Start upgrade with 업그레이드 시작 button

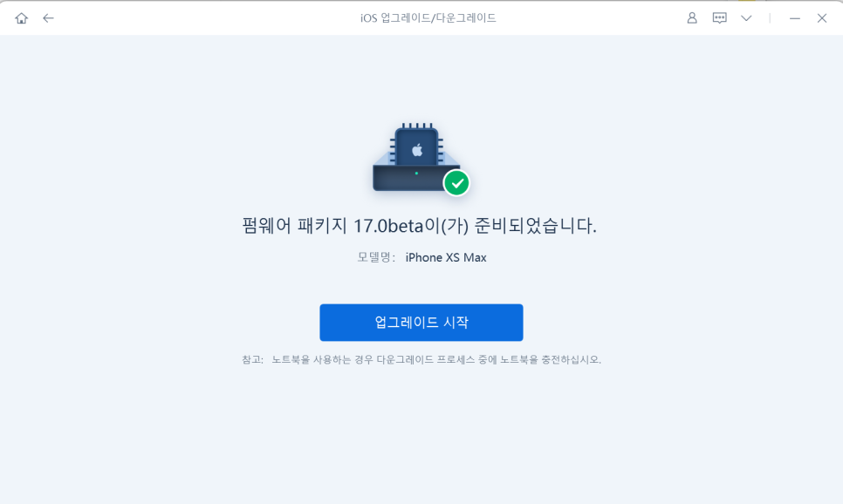tap(421, 323)
